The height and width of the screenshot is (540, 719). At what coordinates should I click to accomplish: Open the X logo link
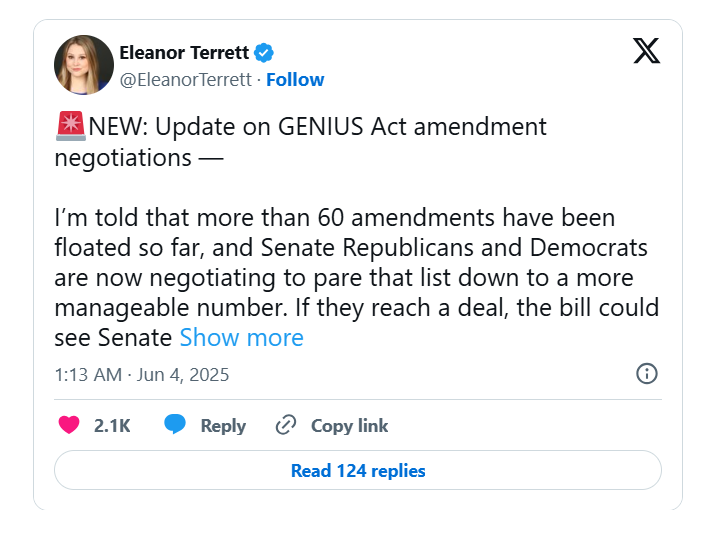click(647, 50)
